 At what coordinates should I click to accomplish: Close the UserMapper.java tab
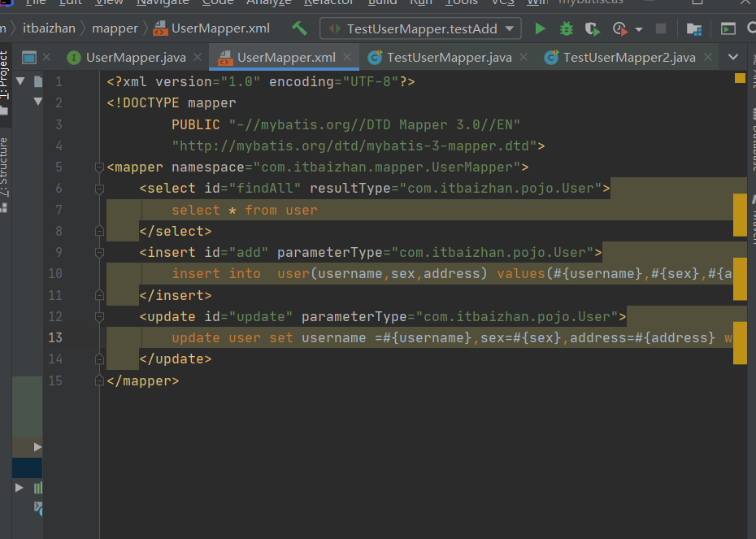click(198, 58)
